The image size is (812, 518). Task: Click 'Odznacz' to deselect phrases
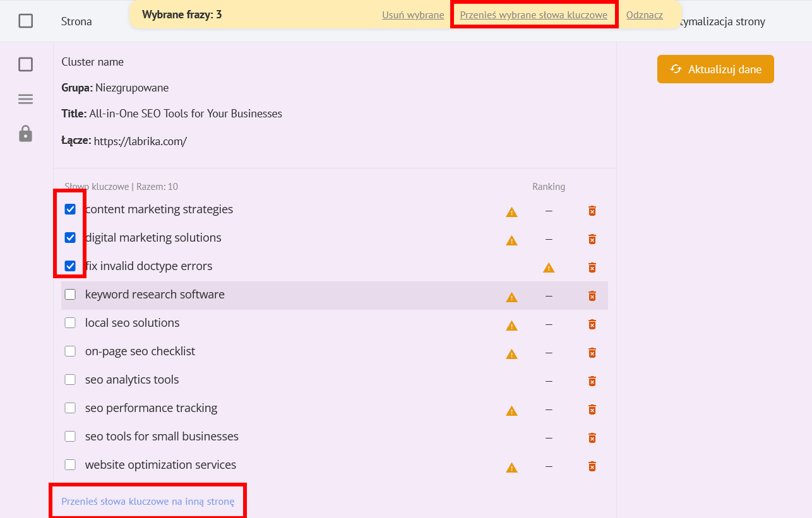click(644, 15)
